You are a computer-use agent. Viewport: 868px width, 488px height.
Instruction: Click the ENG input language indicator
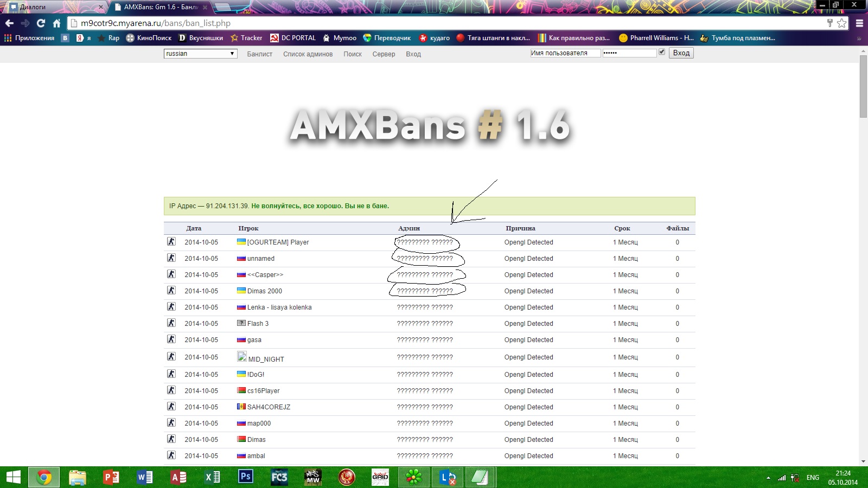813,478
